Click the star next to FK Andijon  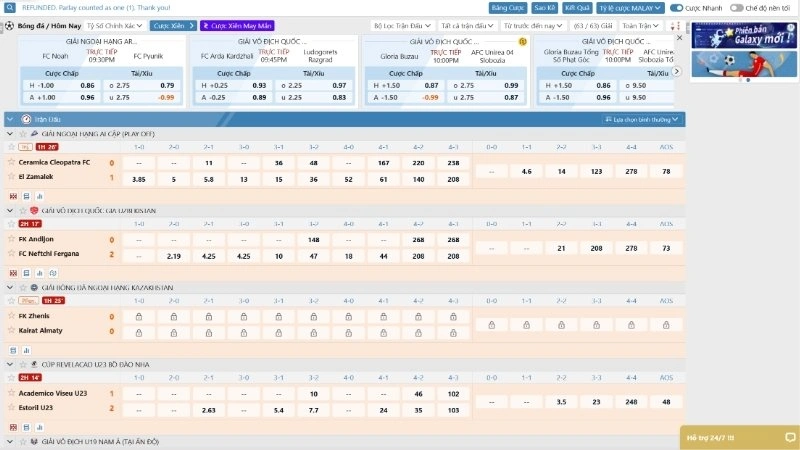click(x=12, y=240)
